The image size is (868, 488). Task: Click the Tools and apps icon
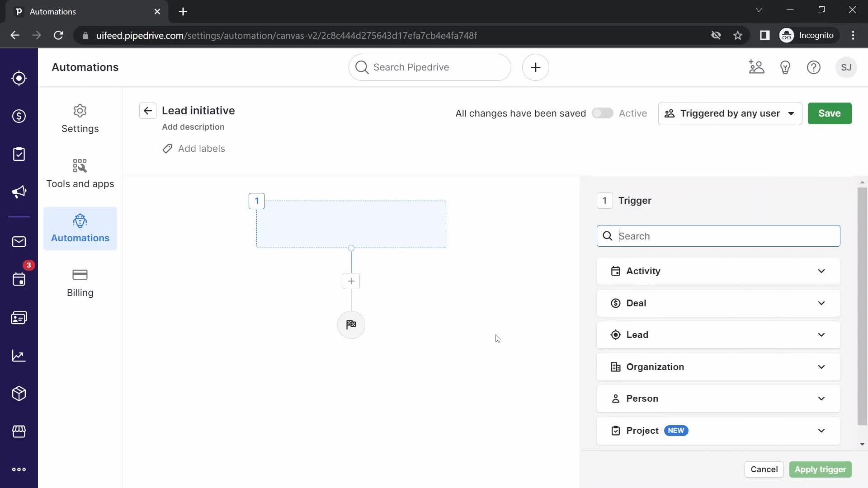pyautogui.click(x=80, y=166)
